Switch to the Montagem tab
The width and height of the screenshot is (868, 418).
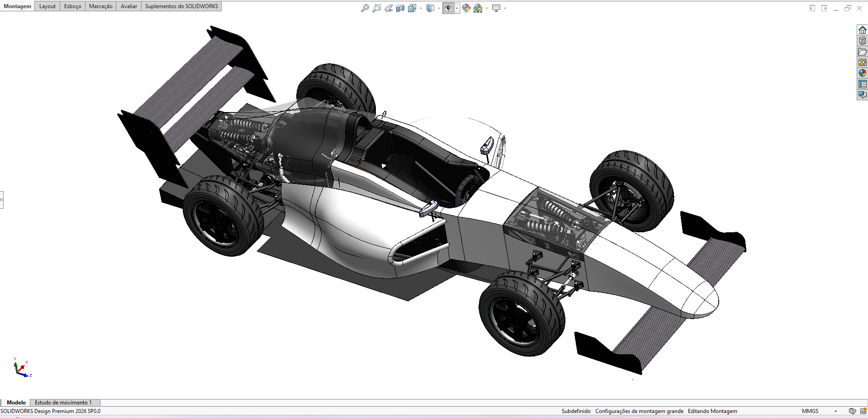(x=18, y=6)
